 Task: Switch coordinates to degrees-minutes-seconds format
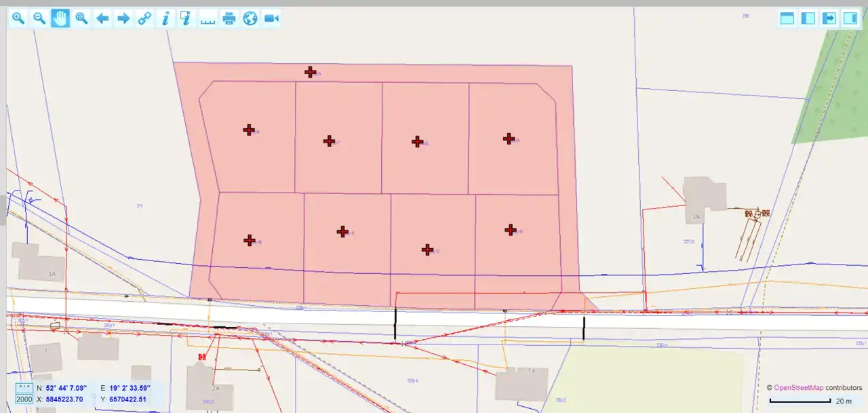point(24,388)
